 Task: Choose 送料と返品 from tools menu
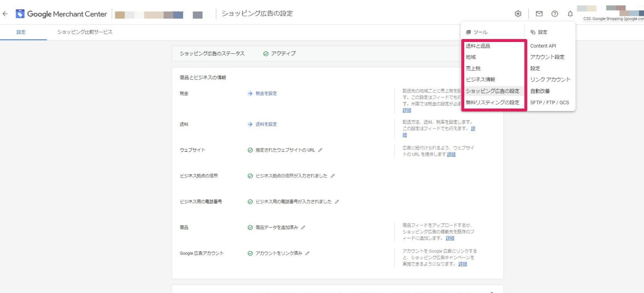[478, 46]
